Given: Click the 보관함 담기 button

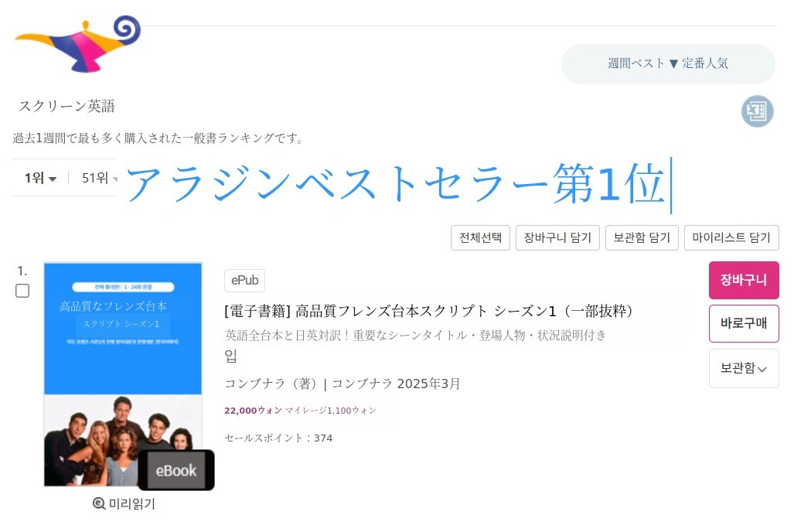Looking at the screenshot, I should pos(642,238).
